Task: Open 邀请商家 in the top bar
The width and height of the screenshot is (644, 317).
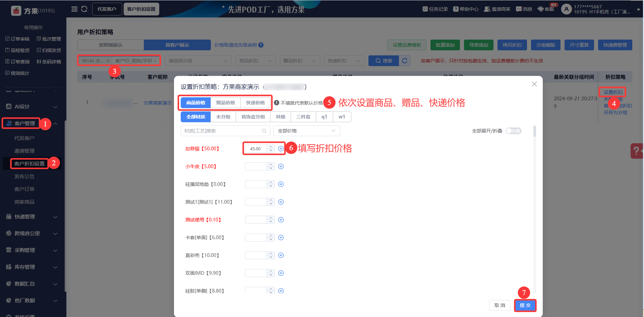Action: 497,9
